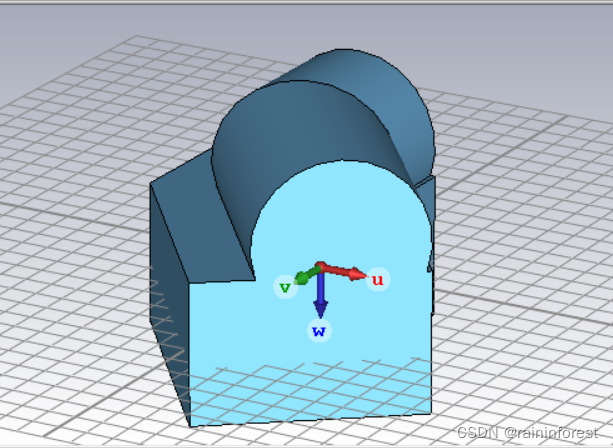The image size is (613, 448).
Task: Click the v axis label
Action: click(285, 287)
